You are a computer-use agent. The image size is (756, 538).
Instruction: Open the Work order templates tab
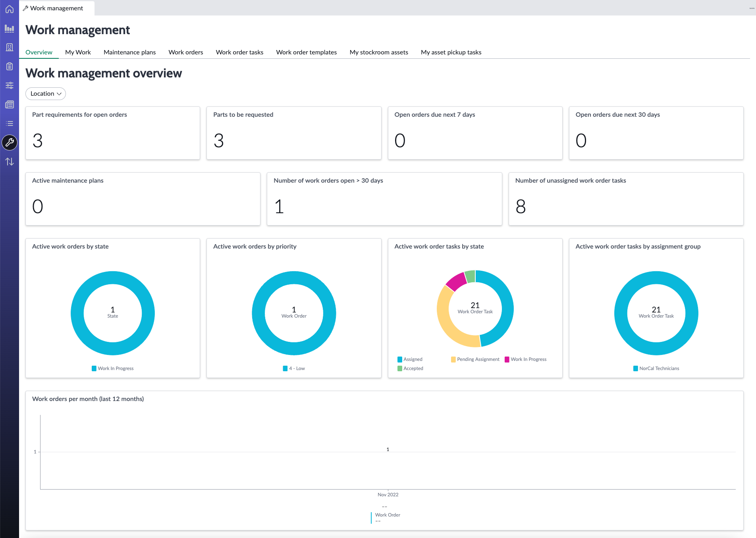307,52
